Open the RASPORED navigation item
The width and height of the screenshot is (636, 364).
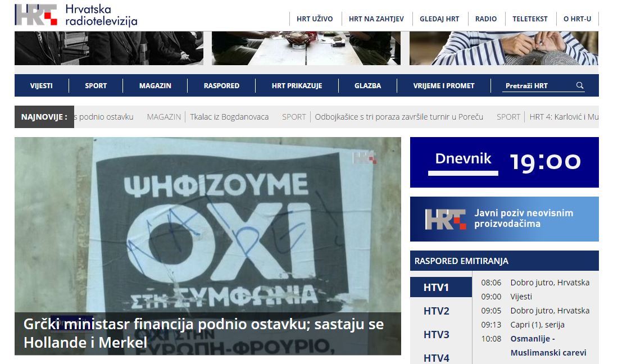[221, 86]
